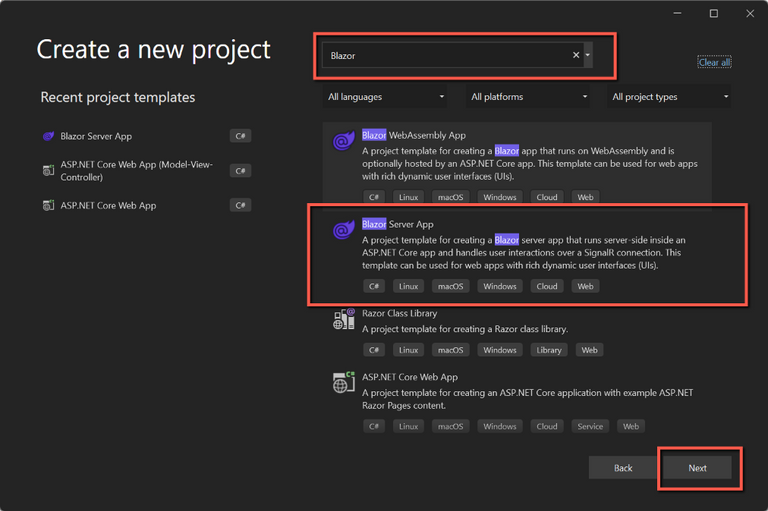Viewport: 768px width, 511px height.
Task: Click the Blazor WebAssembly App template icon
Action: (344, 142)
